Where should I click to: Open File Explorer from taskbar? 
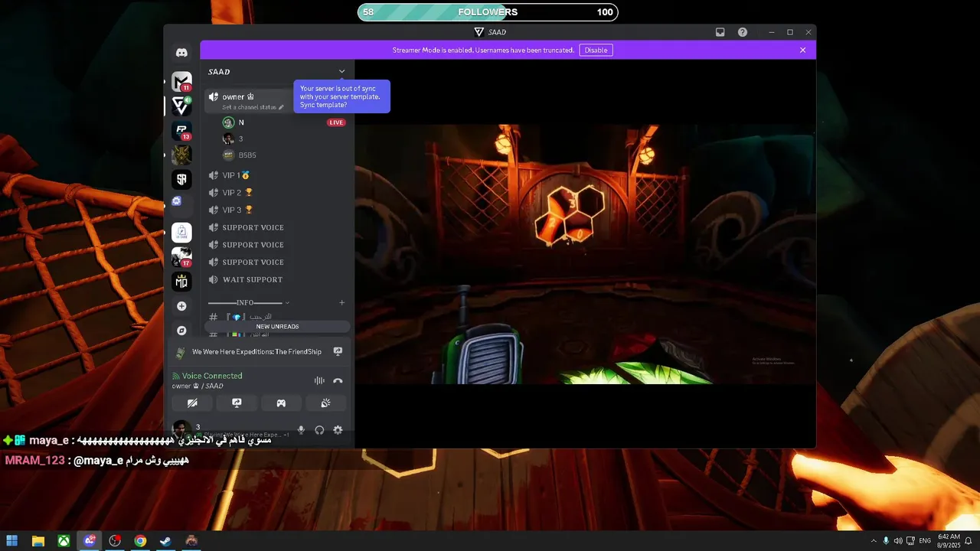[38, 541]
